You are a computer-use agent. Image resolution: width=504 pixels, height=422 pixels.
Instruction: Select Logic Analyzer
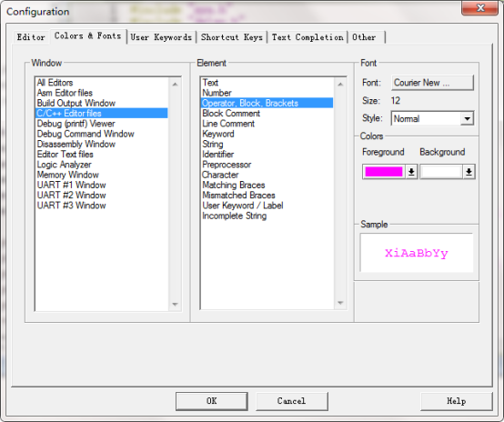pos(101,165)
